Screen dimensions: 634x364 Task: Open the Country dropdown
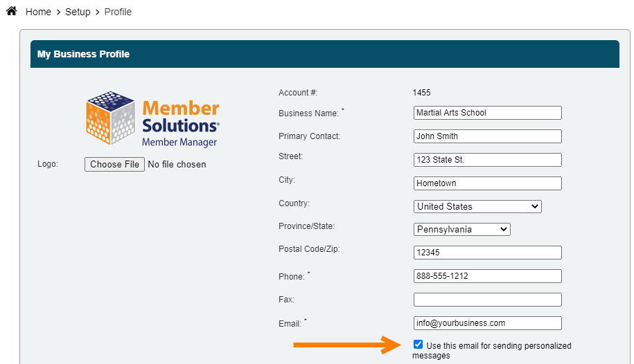pos(477,206)
